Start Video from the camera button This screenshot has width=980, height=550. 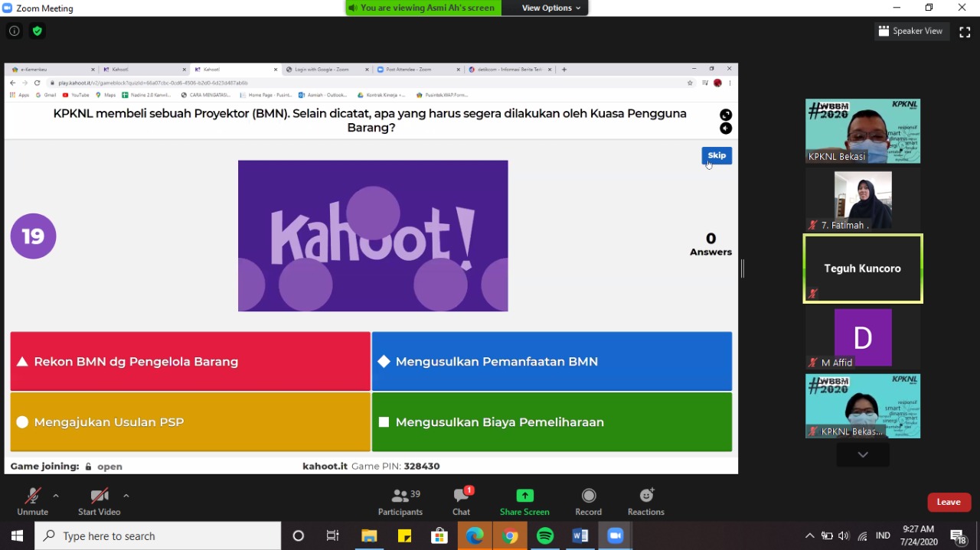point(99,502)
